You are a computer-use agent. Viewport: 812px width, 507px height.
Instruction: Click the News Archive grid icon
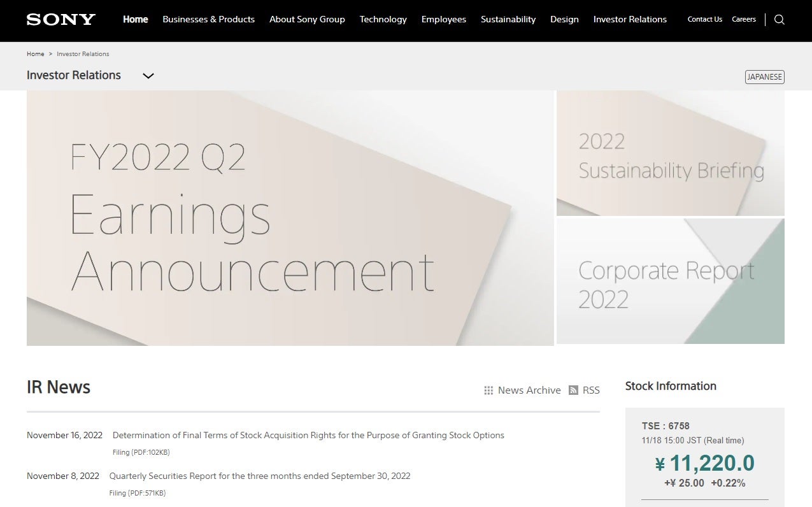488,390
